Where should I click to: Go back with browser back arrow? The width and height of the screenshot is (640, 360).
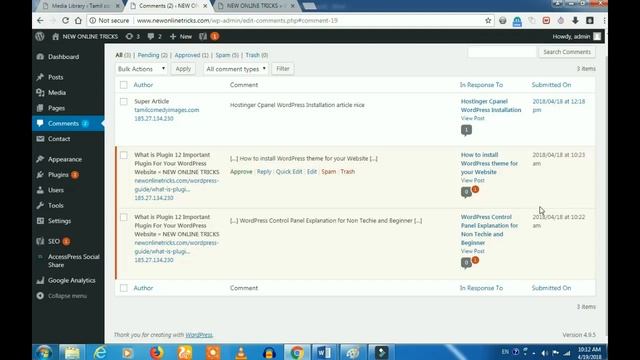coord(40,20)
